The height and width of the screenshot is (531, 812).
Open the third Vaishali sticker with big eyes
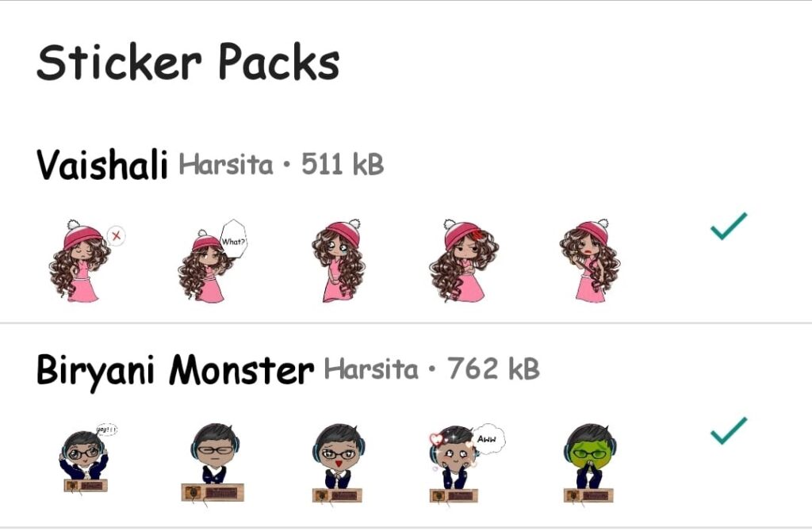coord(338,260)
